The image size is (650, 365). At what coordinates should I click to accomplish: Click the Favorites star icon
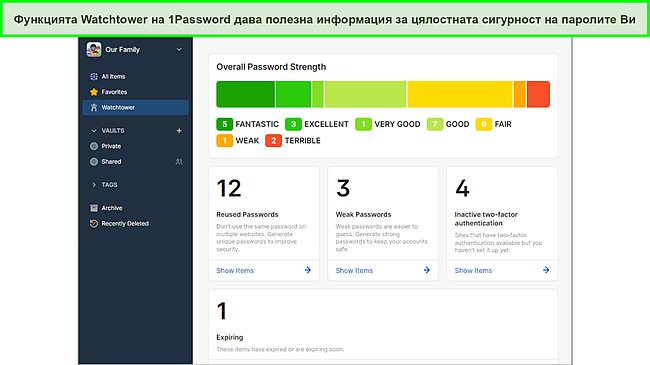point(94,92)
